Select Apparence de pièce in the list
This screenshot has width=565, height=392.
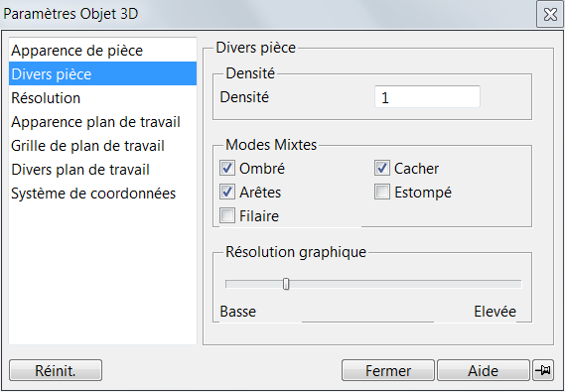[x=102, y=51]
